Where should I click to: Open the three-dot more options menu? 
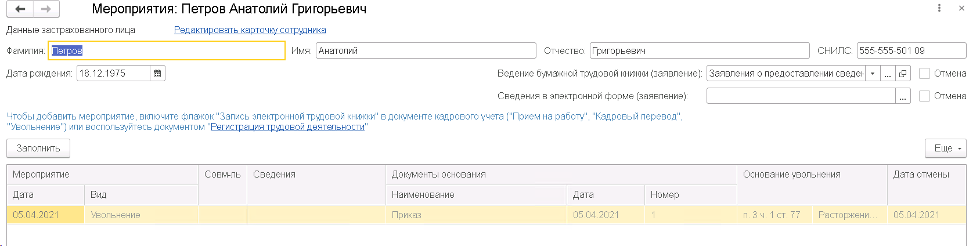(x=939, y=8)
